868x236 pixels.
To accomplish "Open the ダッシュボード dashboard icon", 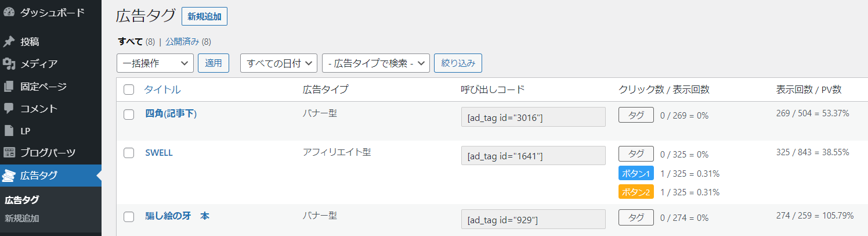I will [x=9, y=12].
